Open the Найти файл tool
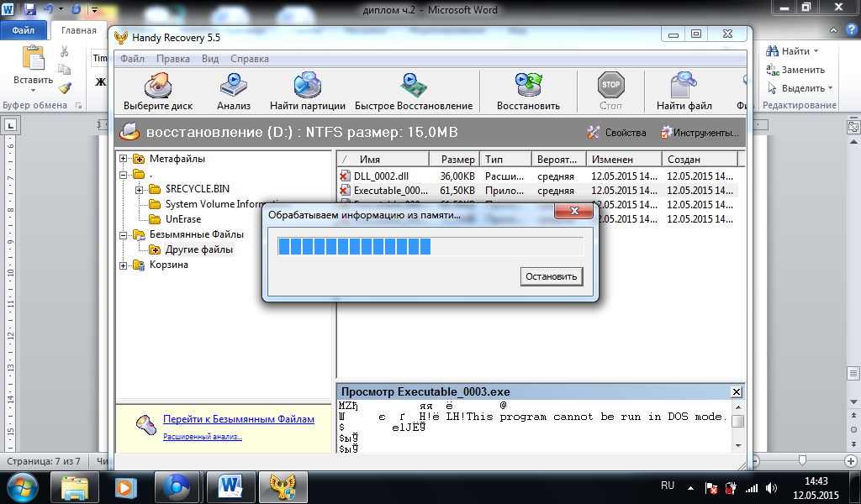The width and height of the screenshot is (861, 504). (x=684, y=87)
